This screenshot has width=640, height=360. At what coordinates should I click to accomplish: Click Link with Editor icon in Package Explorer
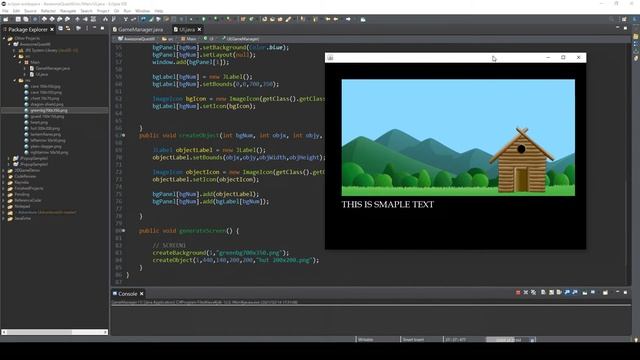[x=68, y=29]
